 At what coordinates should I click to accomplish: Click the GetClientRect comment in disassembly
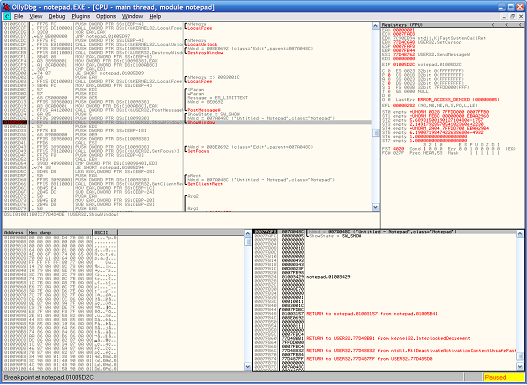pyautogui.click(x=205, y=184)
